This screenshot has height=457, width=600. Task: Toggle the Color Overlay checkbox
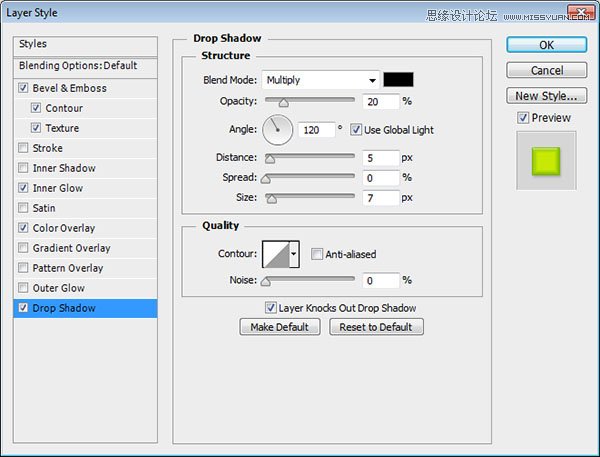[x=23, y=228]
